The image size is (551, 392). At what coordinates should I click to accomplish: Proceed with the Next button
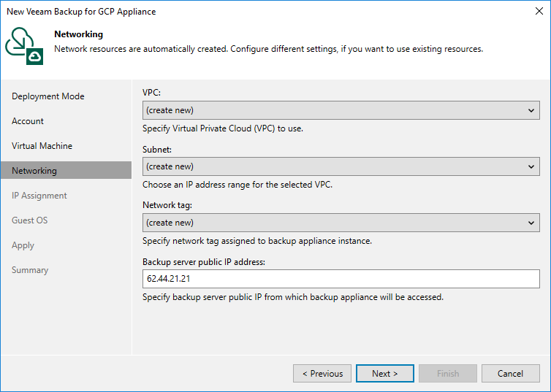click(x=384, y=374)
